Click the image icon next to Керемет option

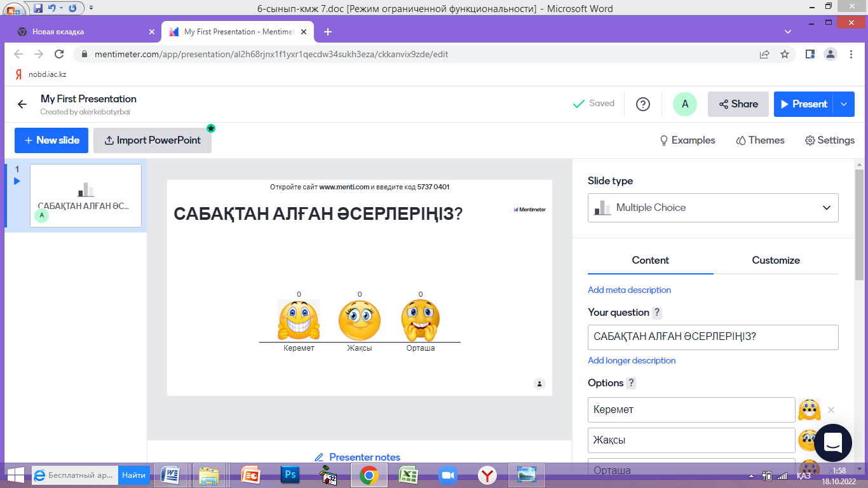[x=809, y=410]
